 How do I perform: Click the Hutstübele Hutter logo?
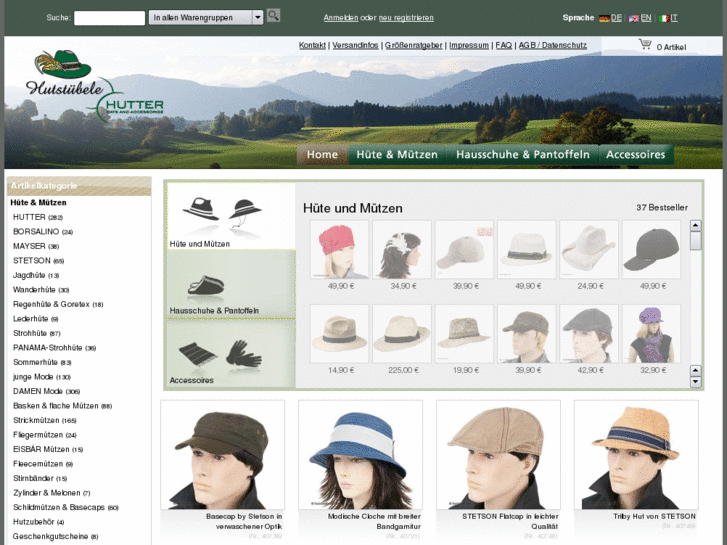pyautogui.click(x=95, y=85)
